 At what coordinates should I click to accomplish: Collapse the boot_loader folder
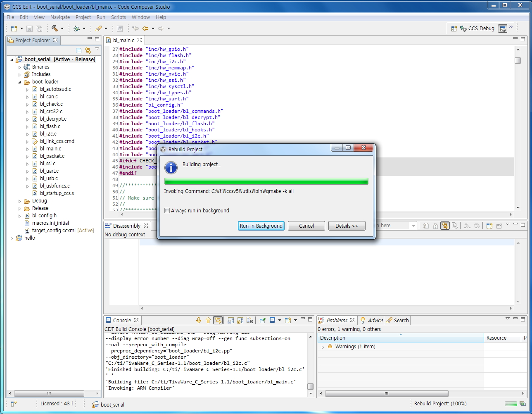click(x=19, y=82)
